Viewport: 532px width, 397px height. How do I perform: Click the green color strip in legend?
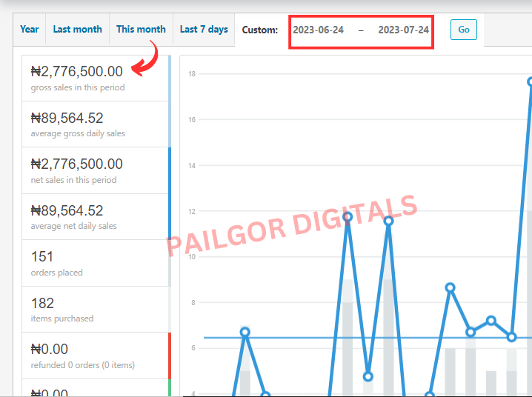(170, 388)
